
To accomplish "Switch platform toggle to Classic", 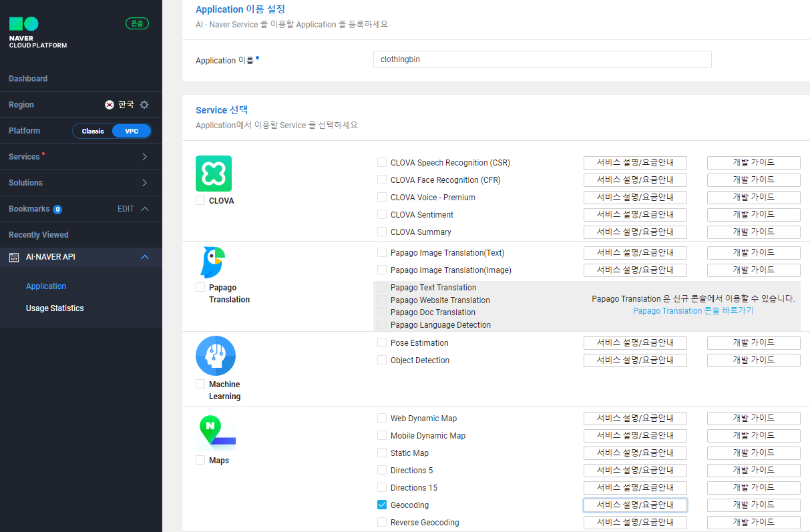I will click(93, 131).
